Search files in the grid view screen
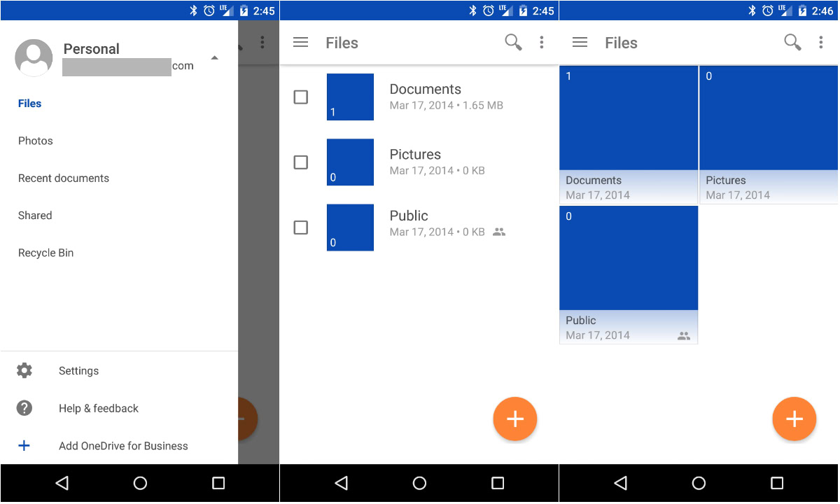 (x=792, y=43)
